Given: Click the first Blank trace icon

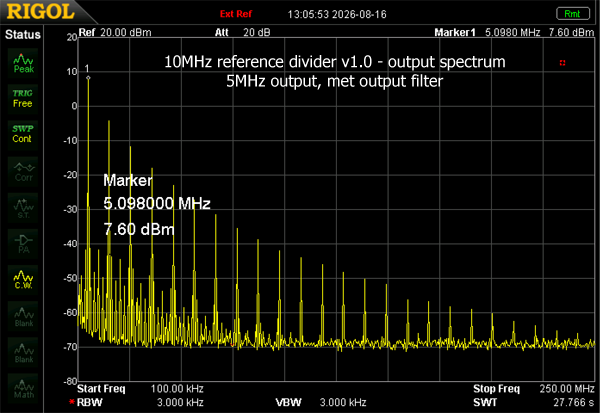Looking at the screenshot, I should [24, 316].
